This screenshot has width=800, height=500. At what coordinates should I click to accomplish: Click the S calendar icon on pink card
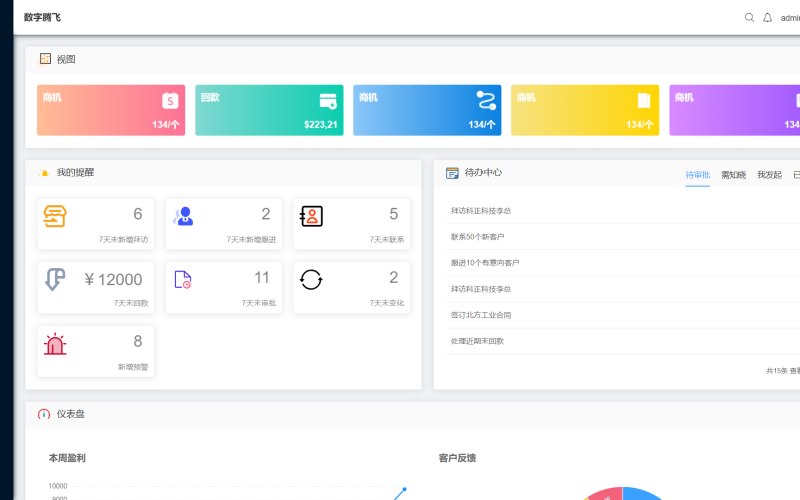tap(170, 101)
